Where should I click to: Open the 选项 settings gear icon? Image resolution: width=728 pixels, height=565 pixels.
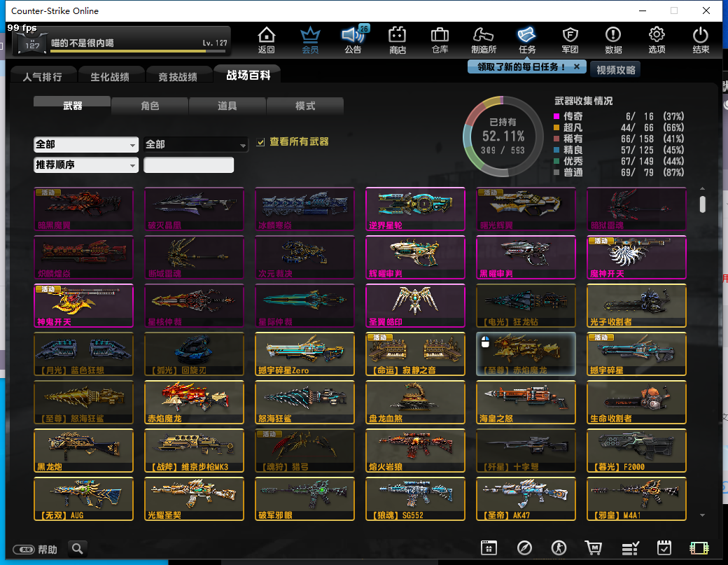(x=657, y=40)
